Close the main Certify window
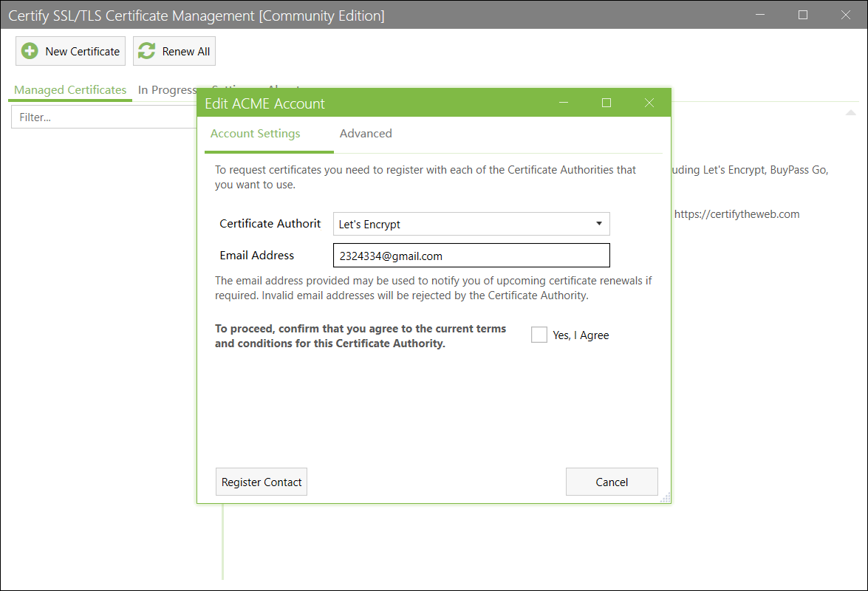This screenshot has width=868, height=591. point(845,15)
